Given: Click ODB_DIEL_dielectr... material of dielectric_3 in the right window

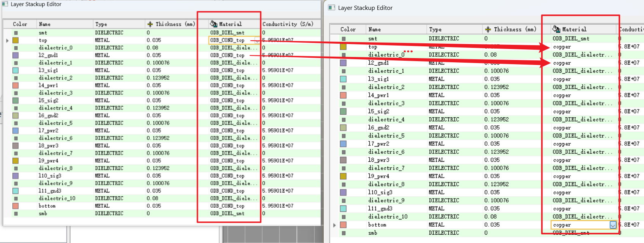Looking at the screenshot, I should point(582,103).
